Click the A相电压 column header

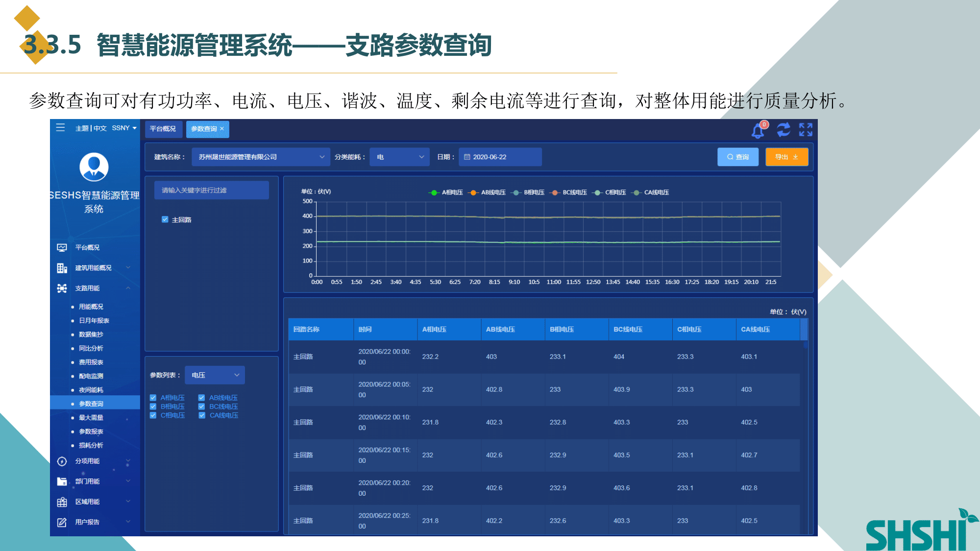point(449,330)
